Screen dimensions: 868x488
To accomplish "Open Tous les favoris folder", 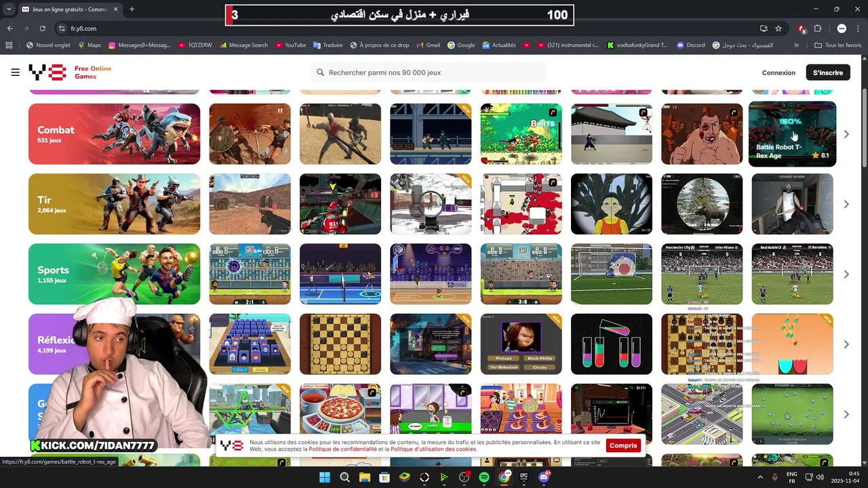I will pyautogui.click(x=837, y=45).
